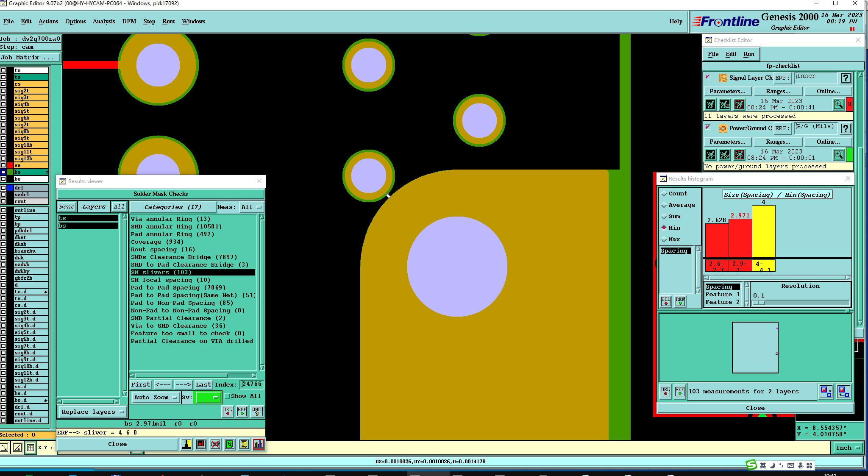Open the Auto Zoom dropdown
Screen dimensions: 868x476
155,397
